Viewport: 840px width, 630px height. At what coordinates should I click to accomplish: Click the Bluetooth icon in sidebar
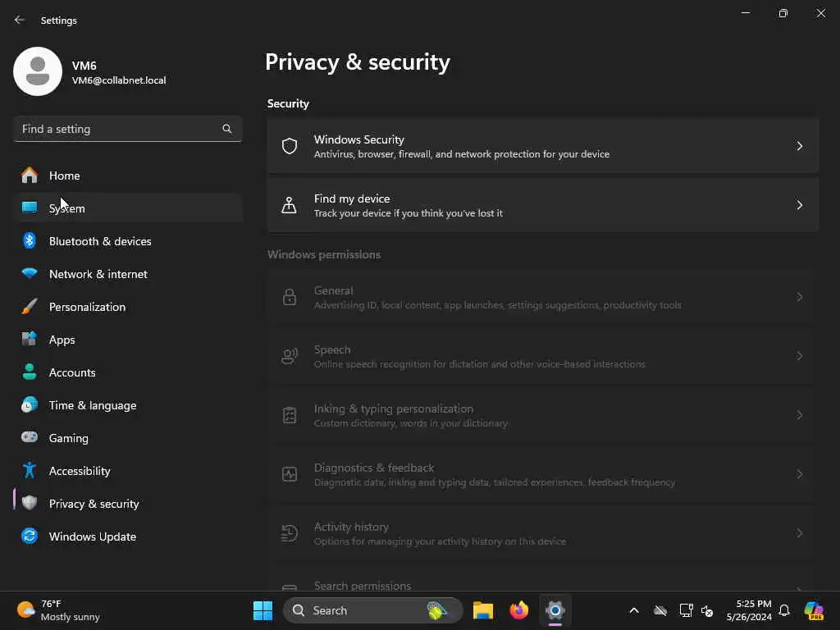tap(30, 240)
